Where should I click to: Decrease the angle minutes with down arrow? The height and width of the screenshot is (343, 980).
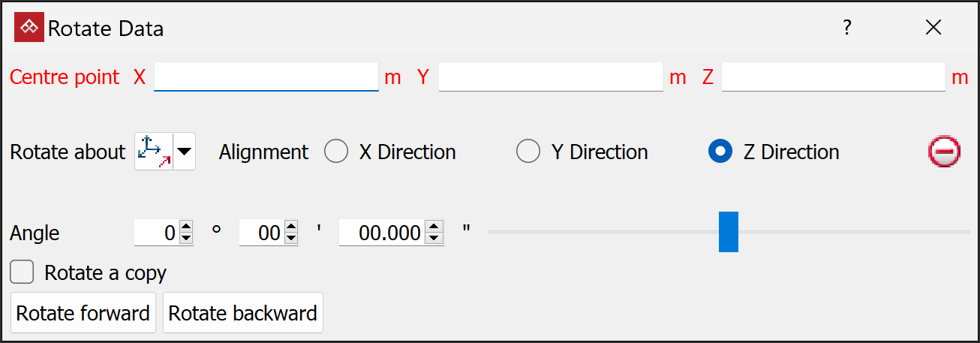click(291, 238)
